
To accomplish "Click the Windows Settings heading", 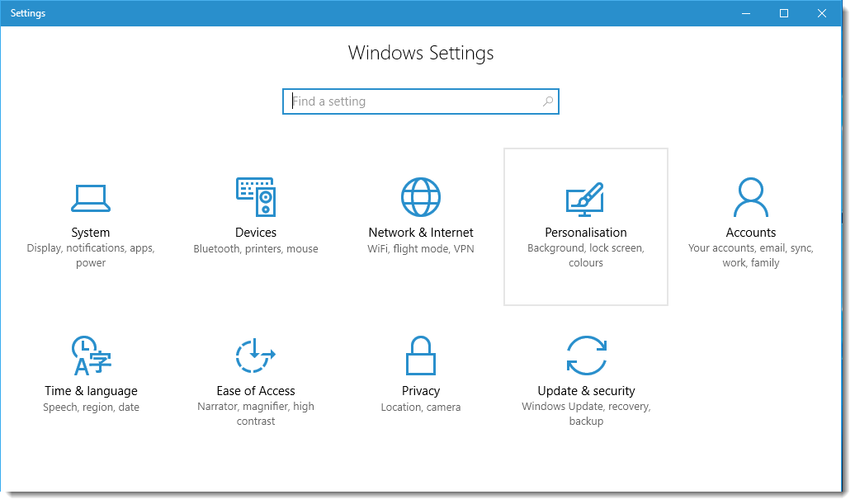I will coord(421,53).
